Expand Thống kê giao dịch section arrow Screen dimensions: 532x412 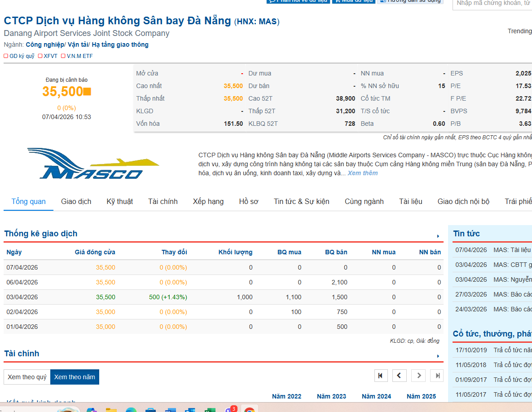tap(438, 236)
